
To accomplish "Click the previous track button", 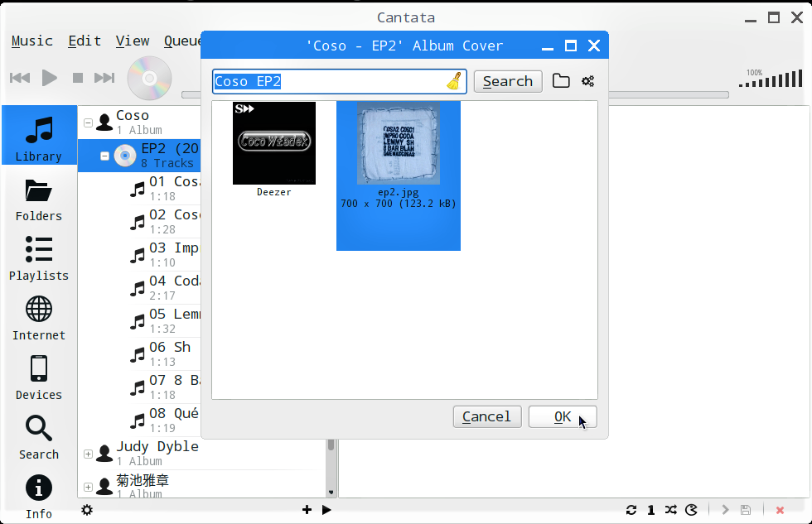I will tap(20, 78).
